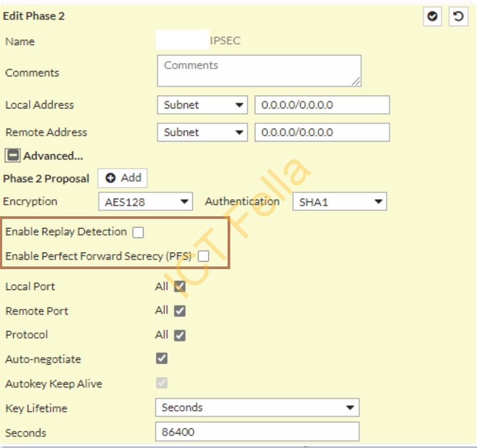Disable the Auto-negotiate checkbox

coord(162,359)
